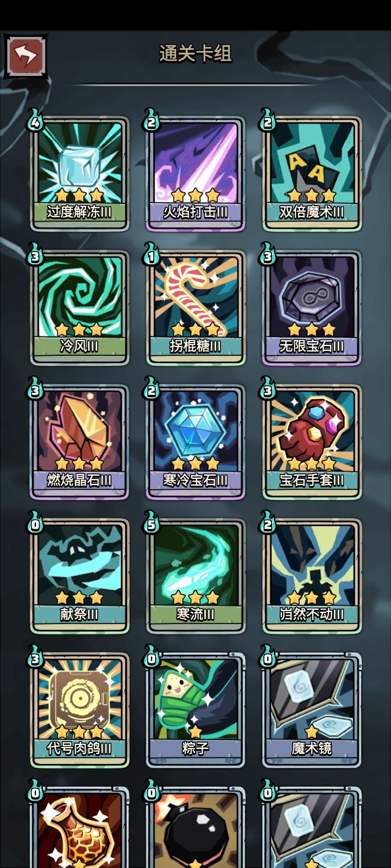Open the partially visible bottom-row mirror card
The width and height of the screenshot is (391, 868).
[x=312, y=827]
